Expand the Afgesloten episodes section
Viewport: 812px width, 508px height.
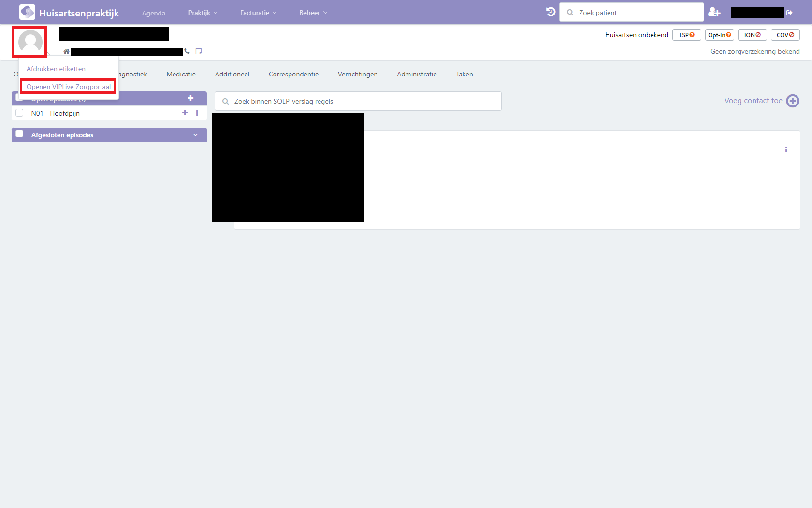click(x=195, y=135)
